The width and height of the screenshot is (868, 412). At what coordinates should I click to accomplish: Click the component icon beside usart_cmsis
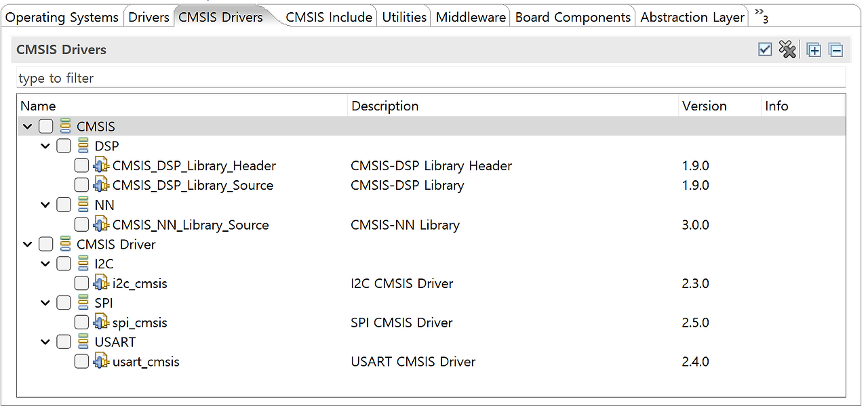(x=100, y=361)
